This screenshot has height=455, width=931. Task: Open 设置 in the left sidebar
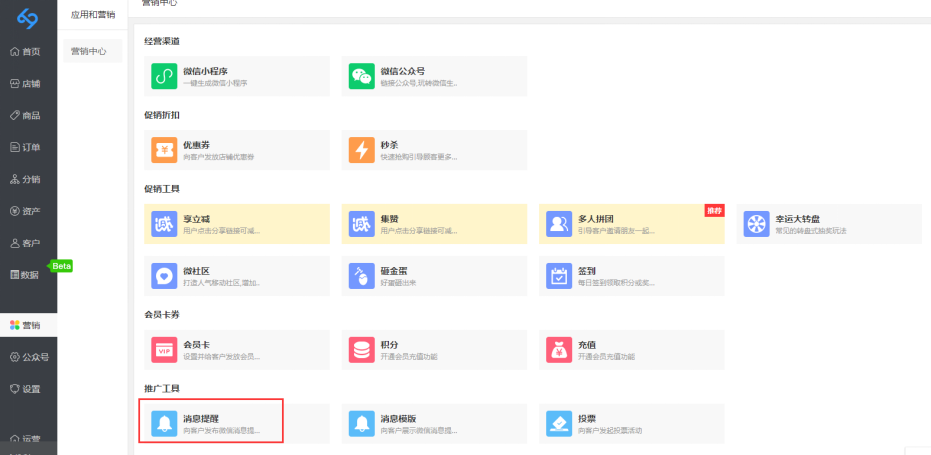27,389
